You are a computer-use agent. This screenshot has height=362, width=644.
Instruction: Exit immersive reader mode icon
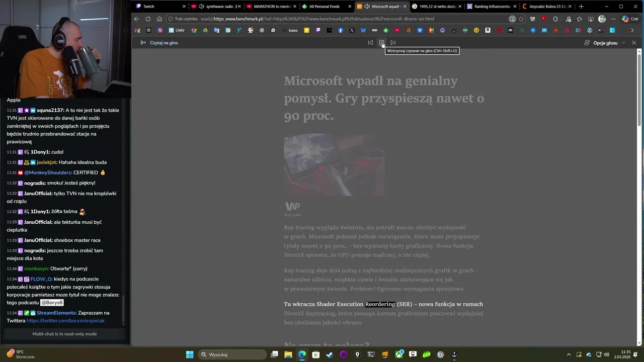[x=512, y=19]
